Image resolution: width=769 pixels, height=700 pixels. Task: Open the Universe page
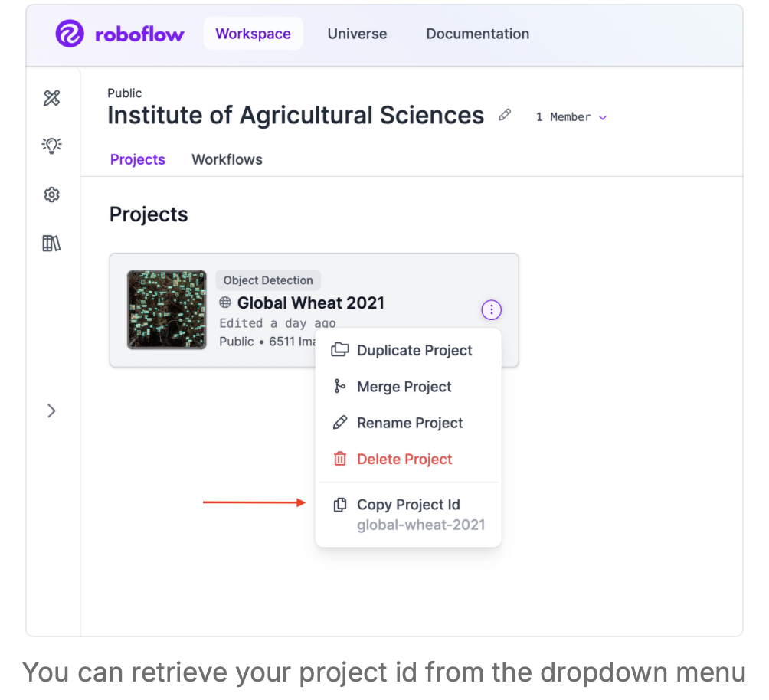click(x=357, y=34)
